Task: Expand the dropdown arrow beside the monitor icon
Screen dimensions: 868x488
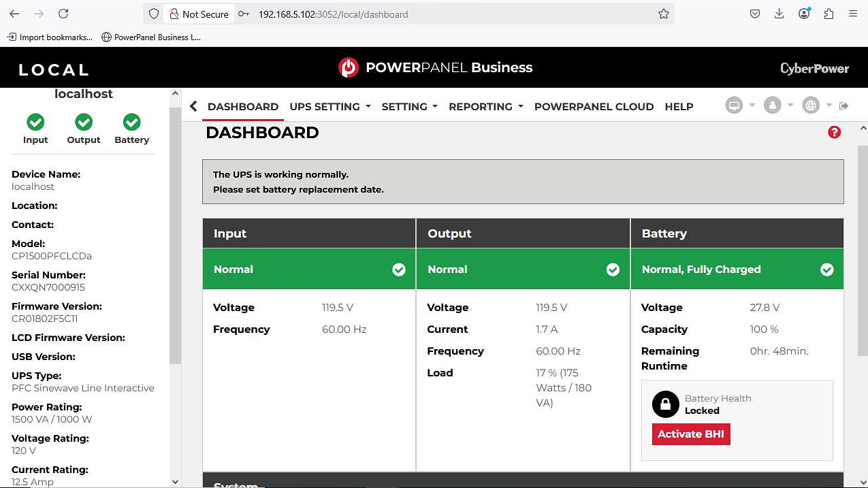Action: point(752,105)
